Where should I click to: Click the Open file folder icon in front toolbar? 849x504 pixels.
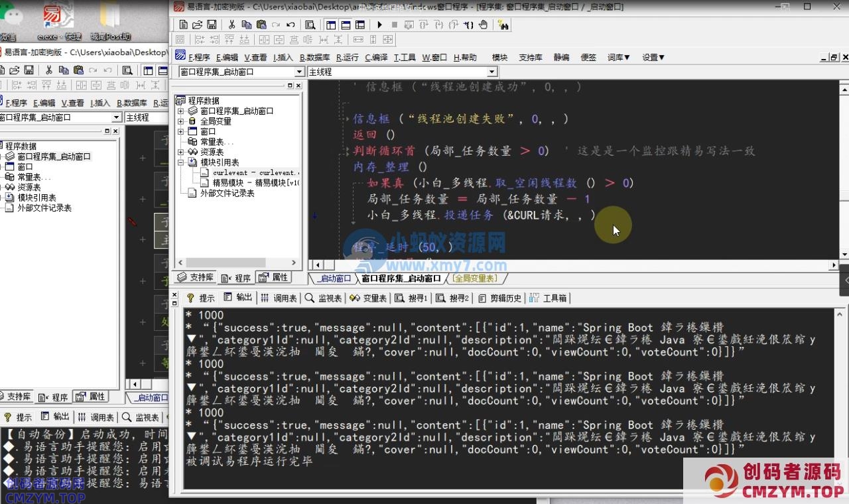197,25
